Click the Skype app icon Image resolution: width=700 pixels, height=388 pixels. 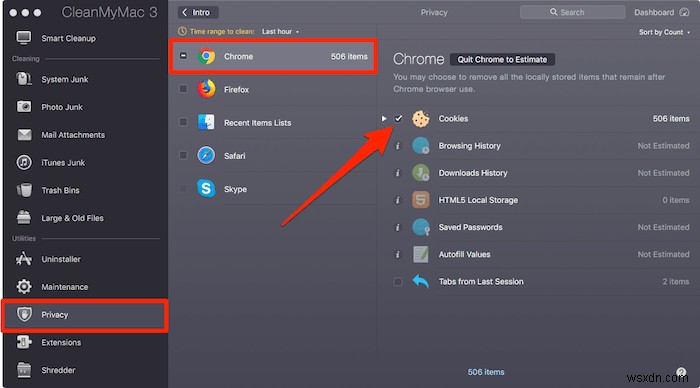206,188
